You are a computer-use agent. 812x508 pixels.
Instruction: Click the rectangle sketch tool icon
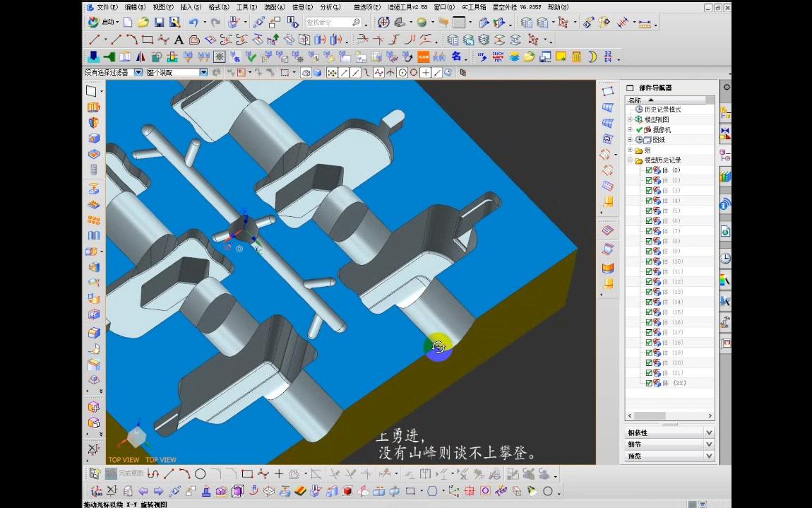click(147, 40)
